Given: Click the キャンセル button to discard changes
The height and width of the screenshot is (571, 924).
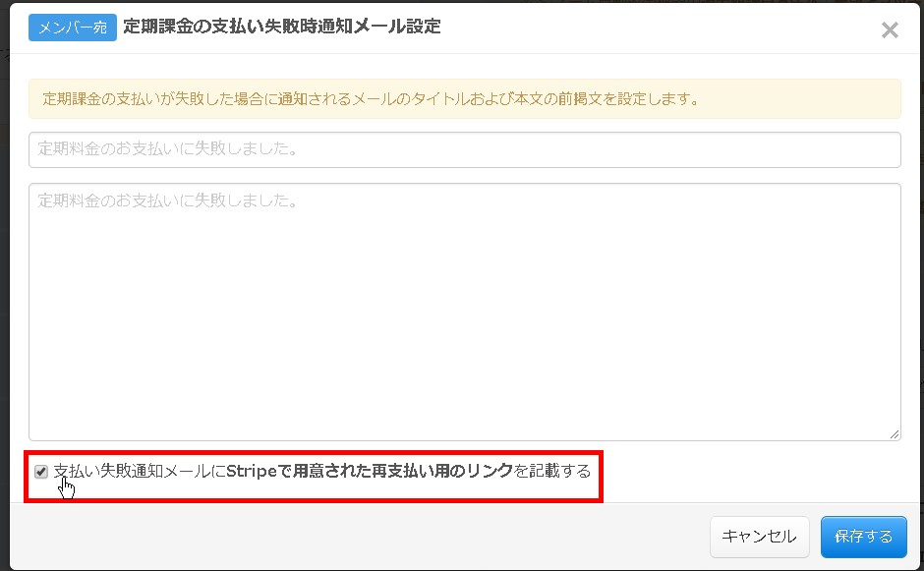Looking at the screenshot, I should 759,537.
